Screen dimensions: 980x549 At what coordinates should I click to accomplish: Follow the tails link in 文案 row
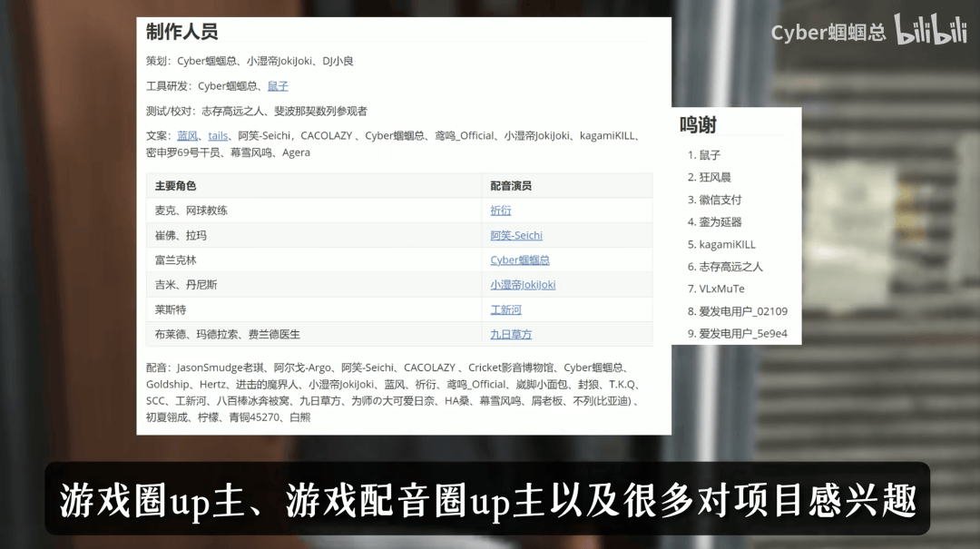218,135
